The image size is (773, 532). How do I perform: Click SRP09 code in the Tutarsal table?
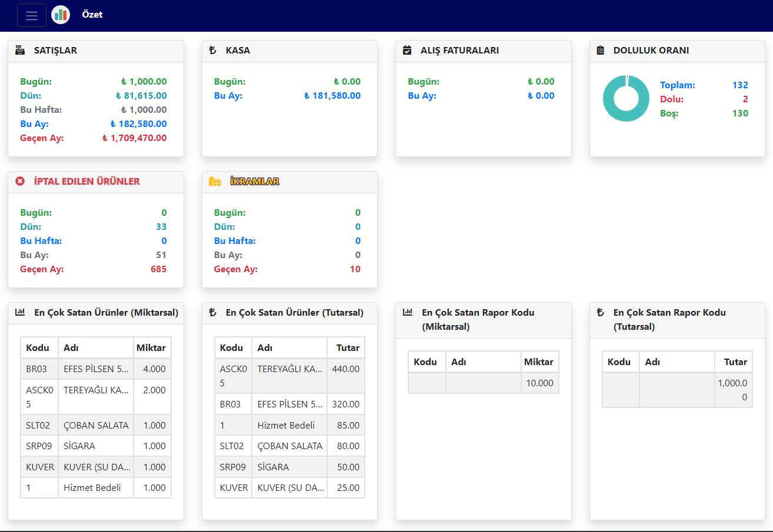click(x=233, y=467)
